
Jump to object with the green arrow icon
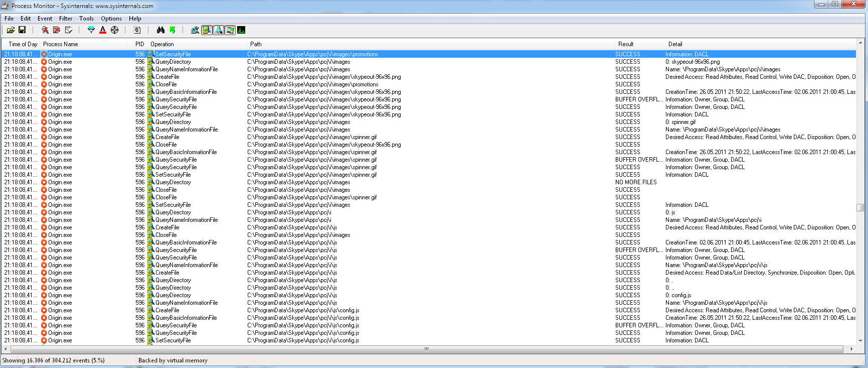(172, 30)
